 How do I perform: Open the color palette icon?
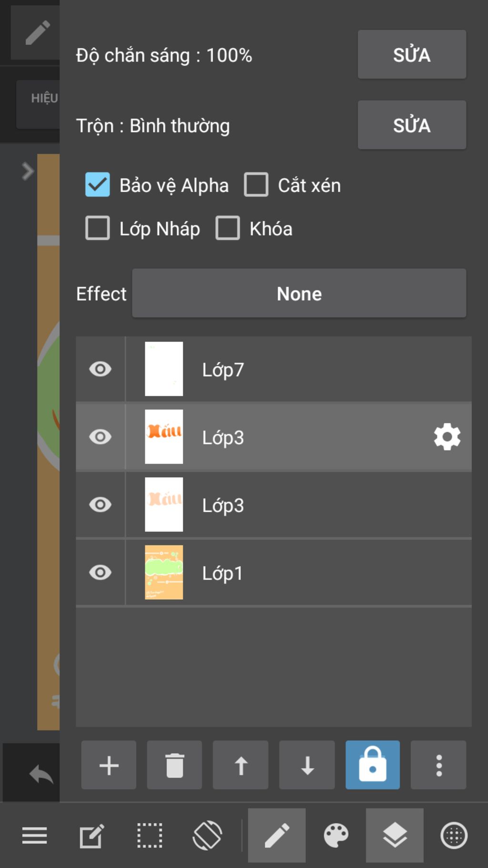pyautogui.click(x=336, y=836)
